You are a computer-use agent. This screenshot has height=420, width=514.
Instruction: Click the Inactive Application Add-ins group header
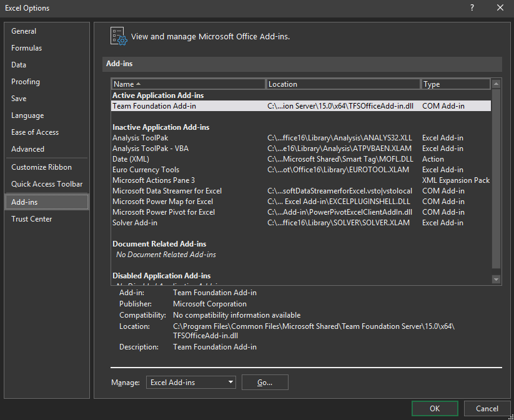(x=161, y=127)
